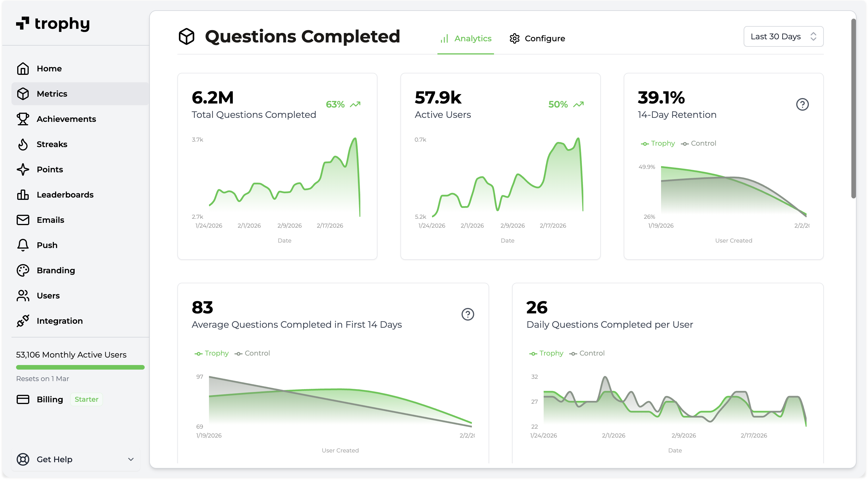Click the Push notification bell icon
The image size is (868, 480).
click(23, 245)
